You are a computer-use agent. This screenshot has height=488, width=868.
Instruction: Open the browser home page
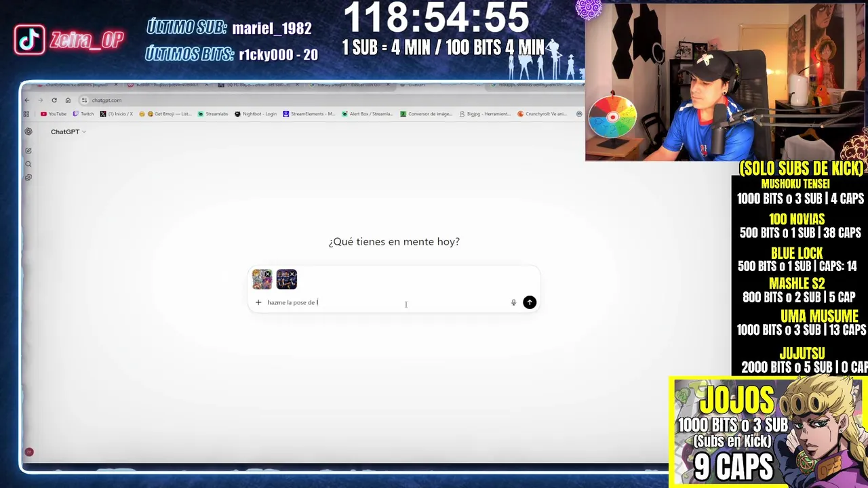(68, 100)
